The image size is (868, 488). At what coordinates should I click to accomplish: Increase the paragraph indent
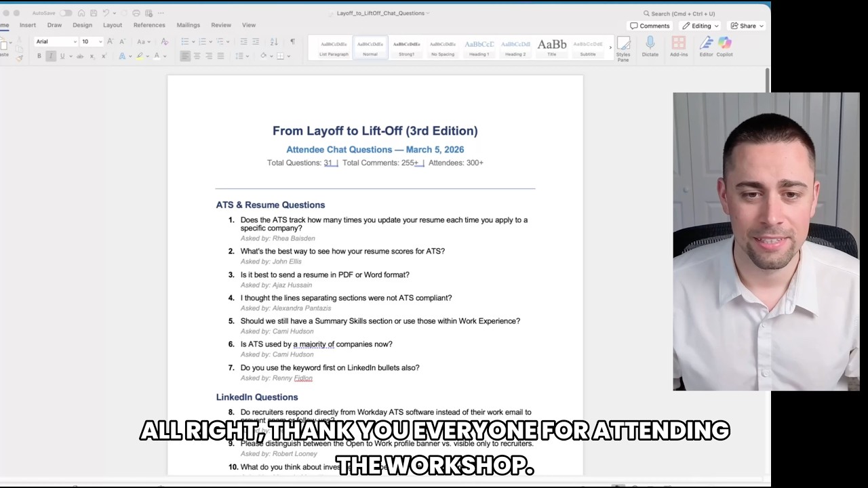coord(256,41)
